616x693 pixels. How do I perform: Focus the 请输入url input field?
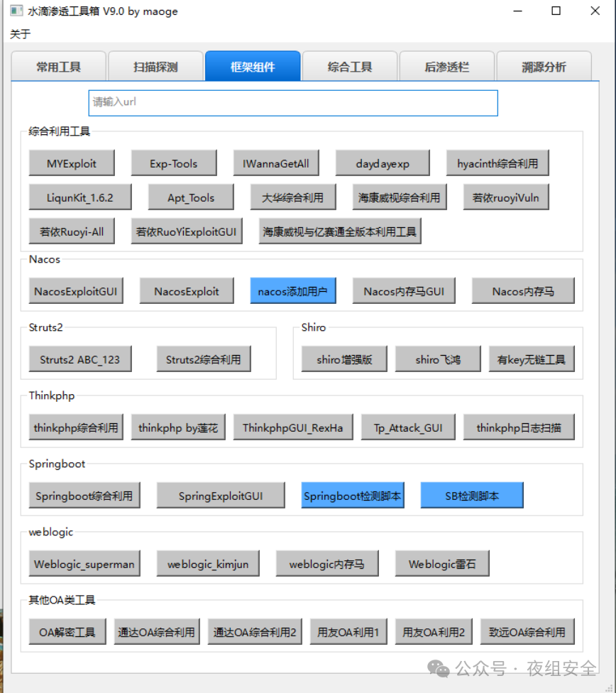click(293, 103)
